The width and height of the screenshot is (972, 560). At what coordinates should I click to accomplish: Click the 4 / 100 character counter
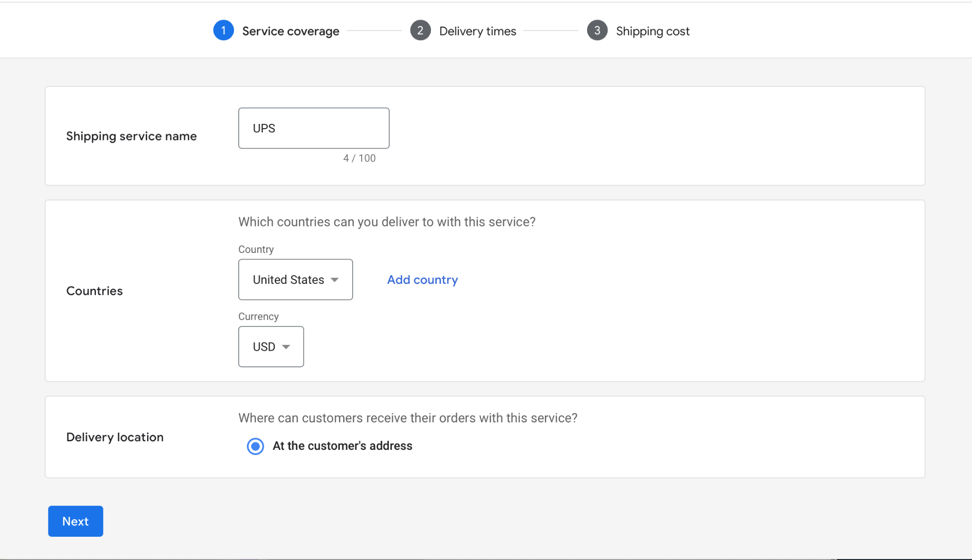tap(359, 159)
